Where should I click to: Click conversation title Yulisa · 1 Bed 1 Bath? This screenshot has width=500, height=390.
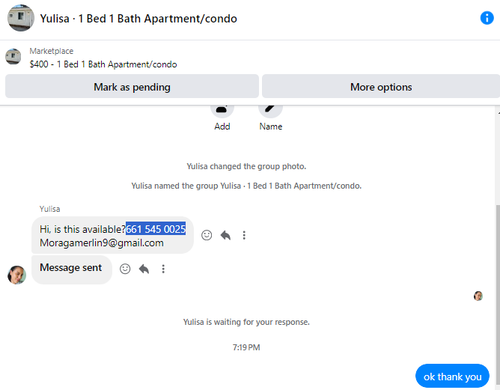pyautogui.click(x=138, y=19)
